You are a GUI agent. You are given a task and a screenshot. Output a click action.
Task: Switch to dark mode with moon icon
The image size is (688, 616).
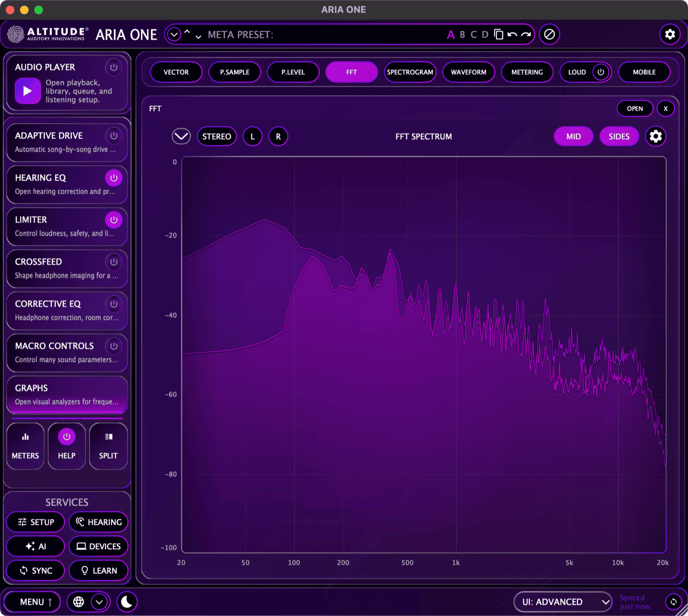(127, 602)
